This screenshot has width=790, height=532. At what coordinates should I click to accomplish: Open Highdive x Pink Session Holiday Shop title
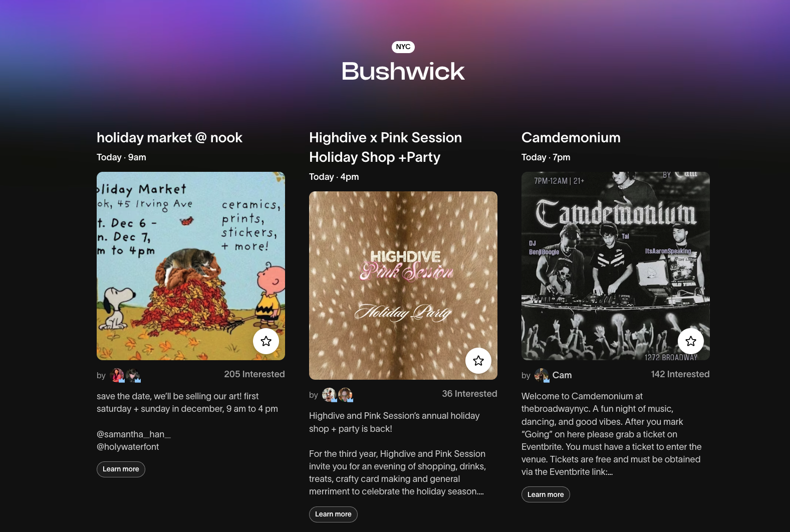pos(385,147)
